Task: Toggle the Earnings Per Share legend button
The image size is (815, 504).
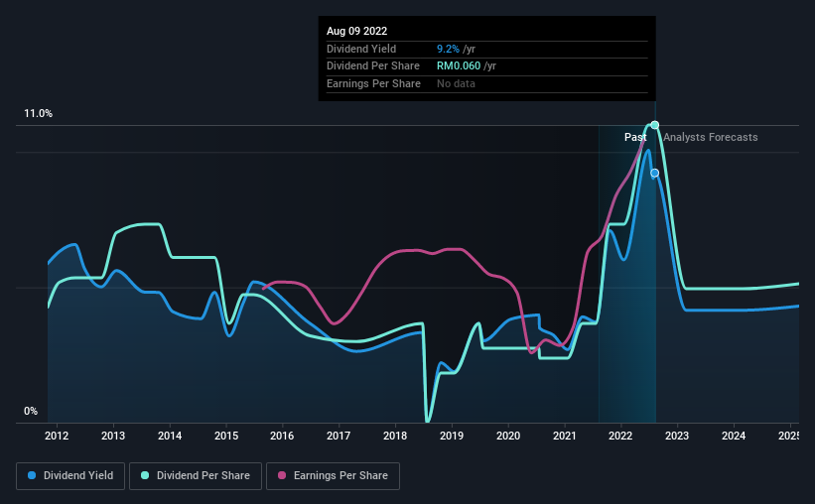Action: point(333,476)
